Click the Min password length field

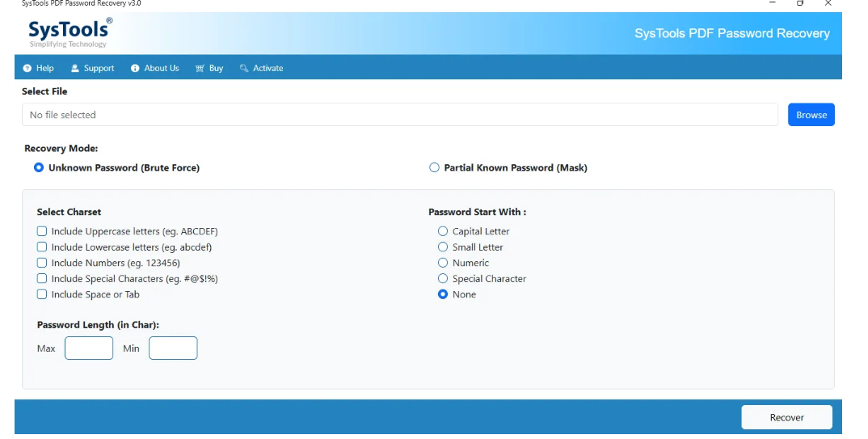click(x=173, y=348)
